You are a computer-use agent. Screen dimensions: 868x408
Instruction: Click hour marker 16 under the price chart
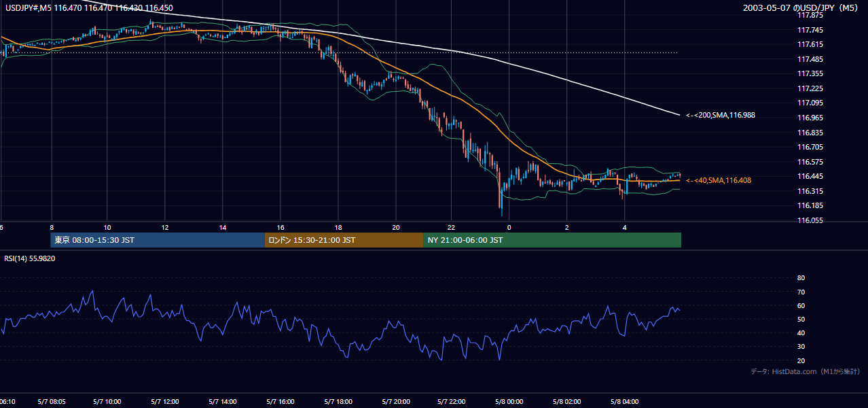281,226
